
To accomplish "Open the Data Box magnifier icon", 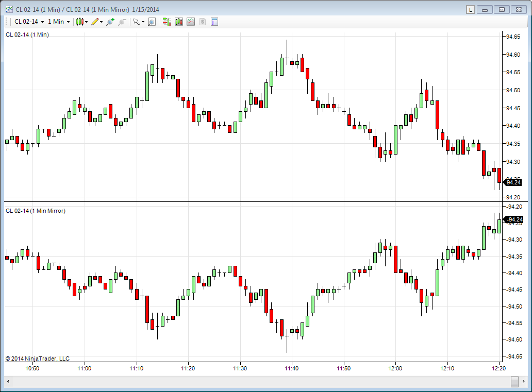I will click(x=152, y=22).
